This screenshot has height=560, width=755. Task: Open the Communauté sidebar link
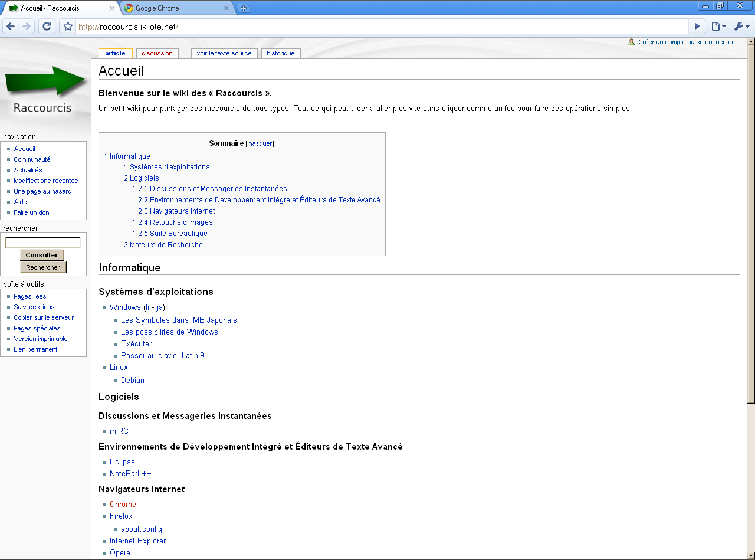pos(32,159)
